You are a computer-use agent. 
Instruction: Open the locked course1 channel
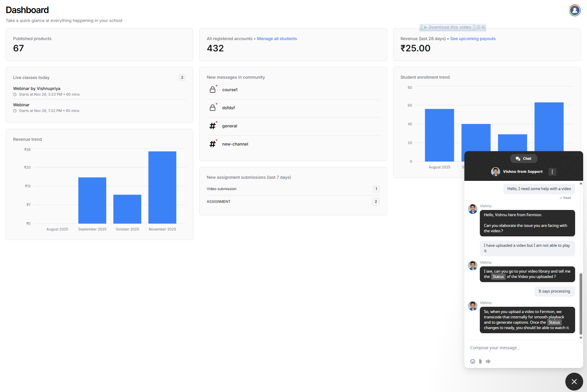230,90
